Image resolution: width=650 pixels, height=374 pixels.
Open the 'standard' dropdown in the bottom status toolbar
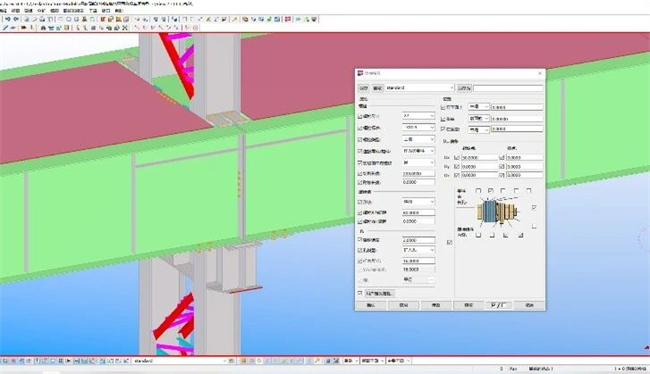(x=180, y=361)
